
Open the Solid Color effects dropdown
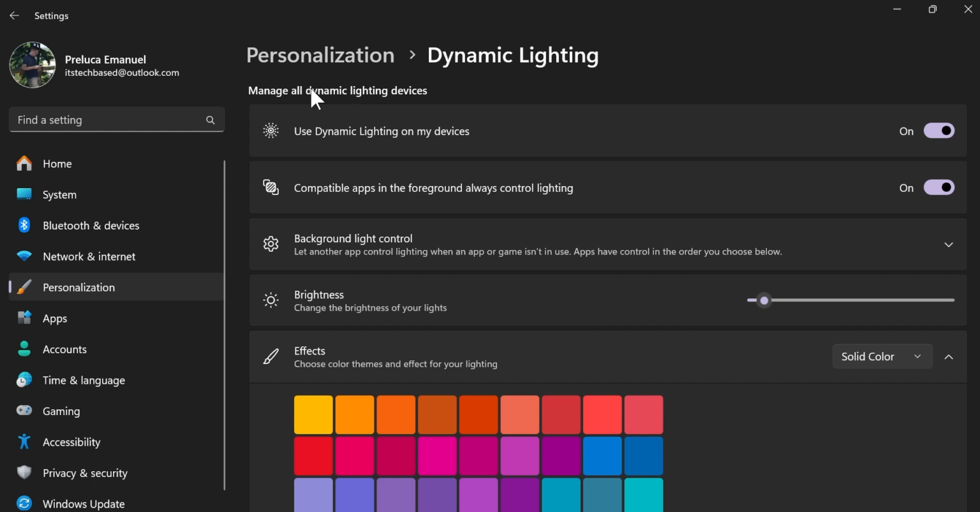(x=882, y=356)
